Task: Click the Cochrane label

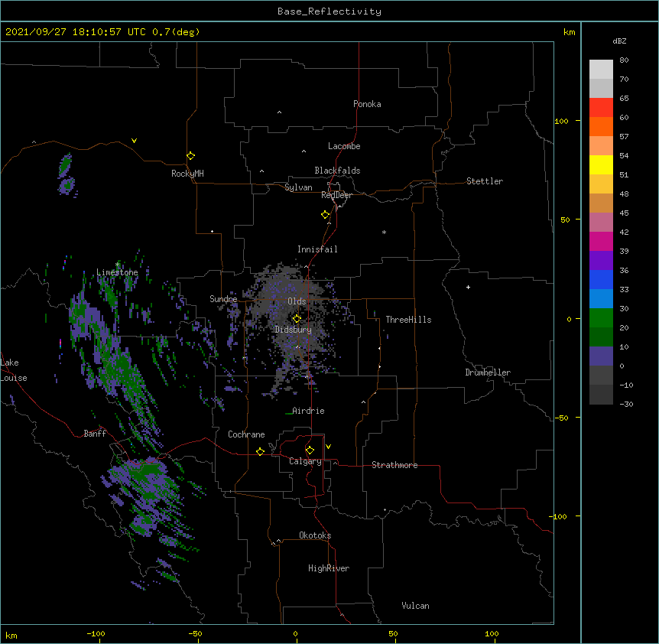Action: click(x=246, y=434)
